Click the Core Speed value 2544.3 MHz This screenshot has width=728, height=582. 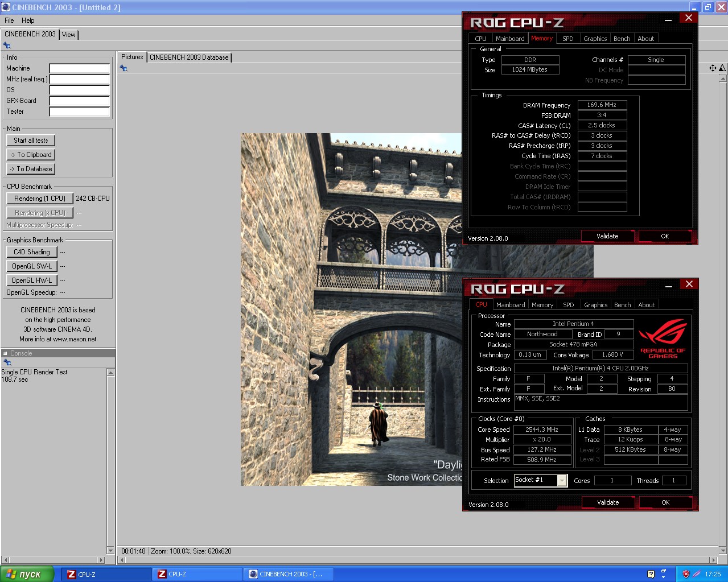[542, 430]
